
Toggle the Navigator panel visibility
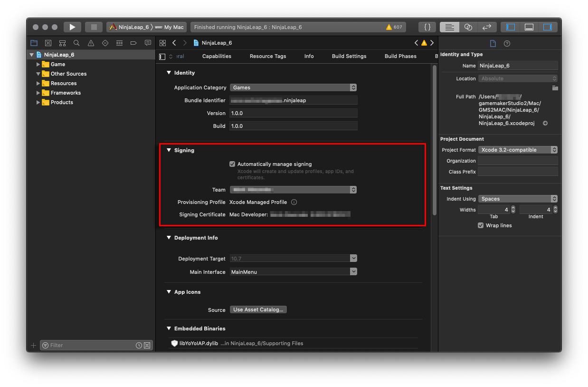pos(511,27)
